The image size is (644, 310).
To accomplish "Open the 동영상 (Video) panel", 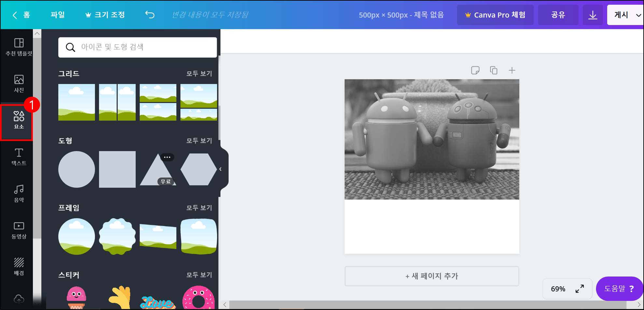I will pos(18,230).
